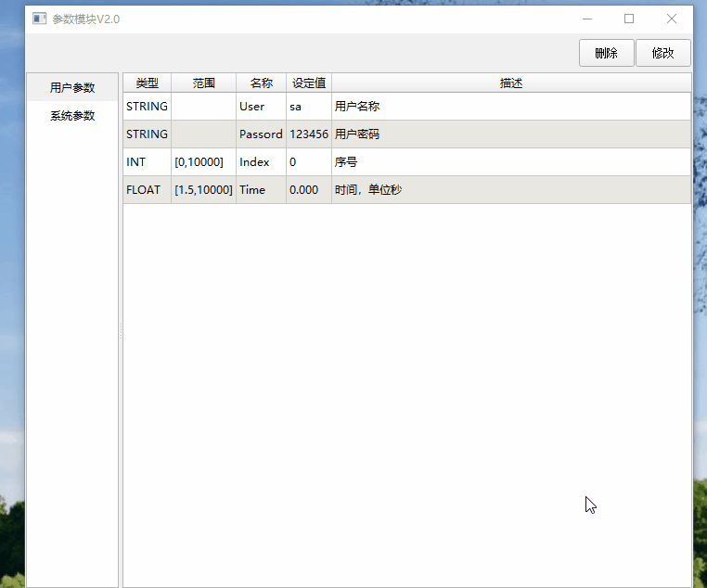
Task: Click the app icon in the title bar
Action: pyautogui.click(x=39, y=19)
